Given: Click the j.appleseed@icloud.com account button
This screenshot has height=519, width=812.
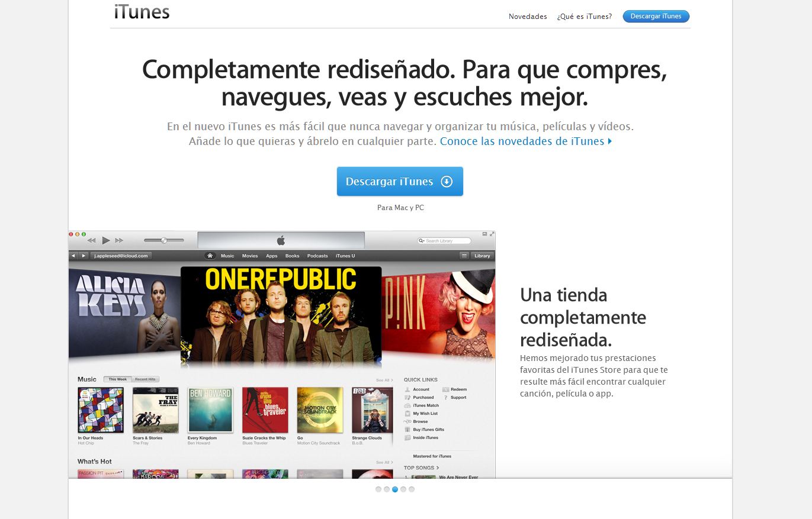Looking at the screenshot, I should [121, 256].
